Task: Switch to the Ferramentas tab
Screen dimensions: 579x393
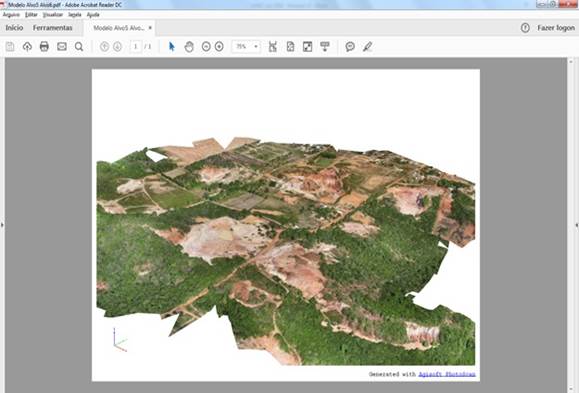Action: point(52,28)
